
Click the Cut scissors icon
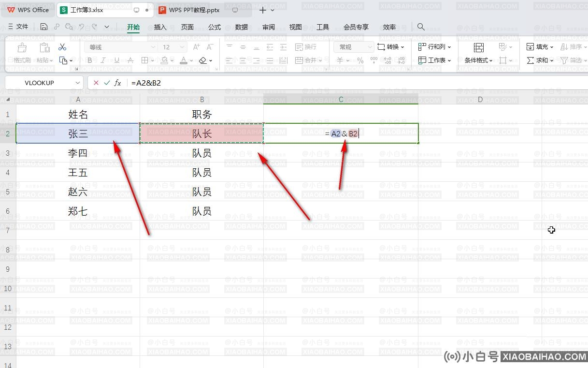click(x=62, y=47)
